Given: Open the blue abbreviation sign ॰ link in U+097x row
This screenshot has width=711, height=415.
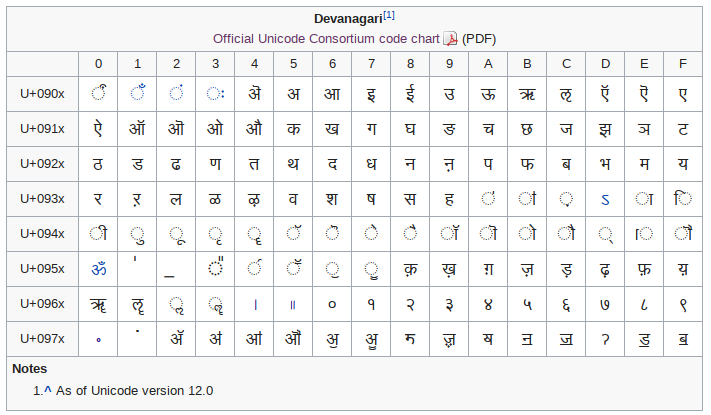Looking at the screenshot, I should (x=98, y=340).
